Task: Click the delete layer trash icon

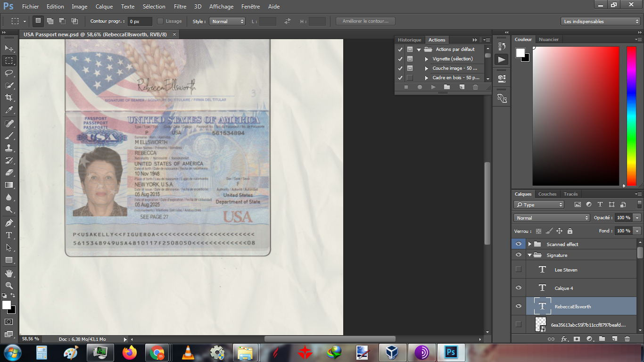Action: point(627,338)
